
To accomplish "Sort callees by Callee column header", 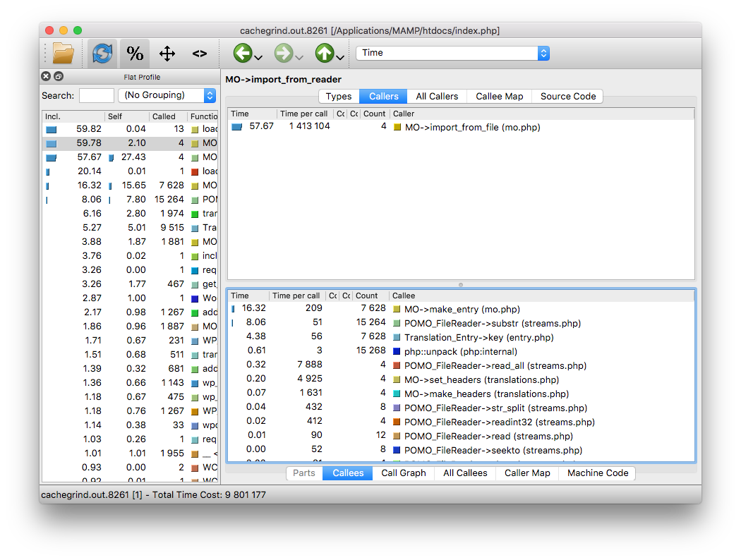I will [541, 296].
